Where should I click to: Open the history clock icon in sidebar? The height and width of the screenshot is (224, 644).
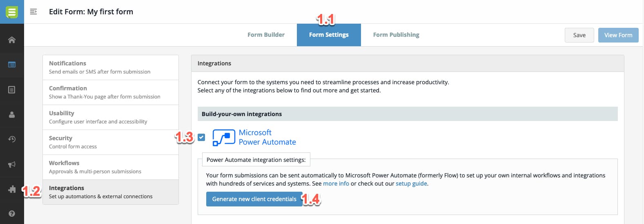click(12, 139)
